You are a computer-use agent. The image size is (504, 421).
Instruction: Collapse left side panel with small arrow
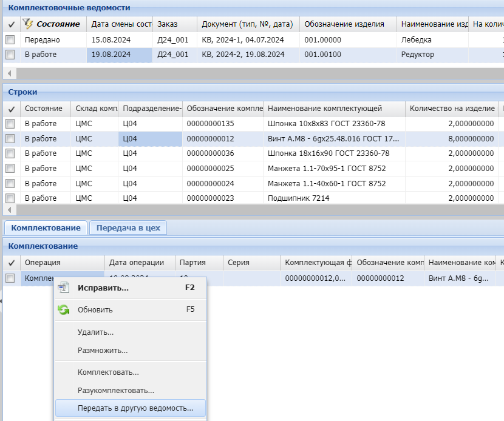pyautogui.click(x=2, y=300)
